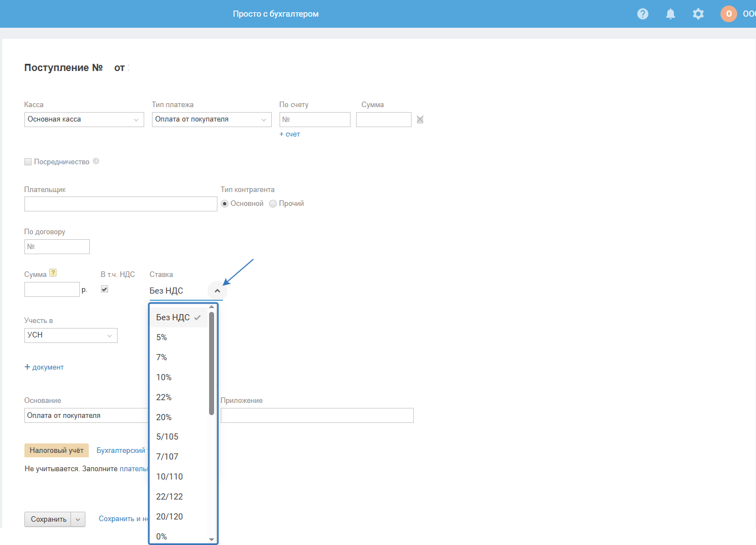Click the rate list scrollbar thumb
The width and height of the screenshot is (756, 545).
(x=211, y=363)
